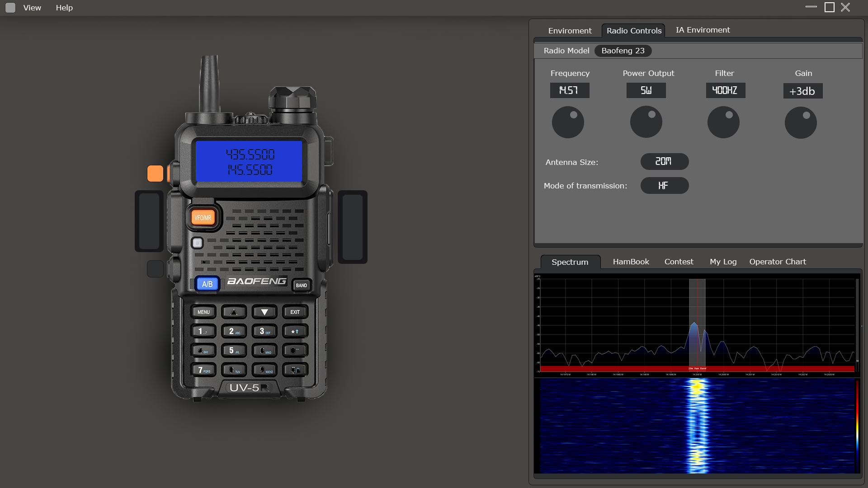Click the app icon in the menu bar

coord(10,8)
